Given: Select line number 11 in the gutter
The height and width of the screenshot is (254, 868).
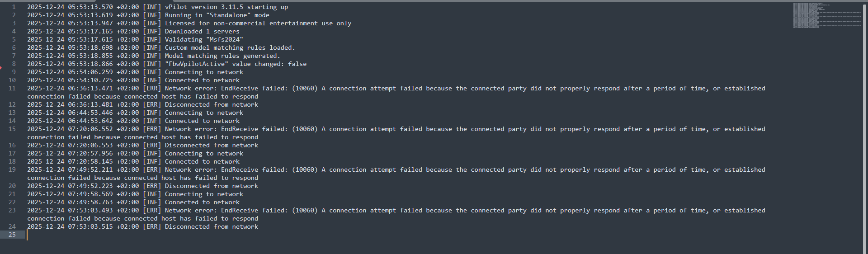Looking at the screenshot, I should (x=12, y=89).
